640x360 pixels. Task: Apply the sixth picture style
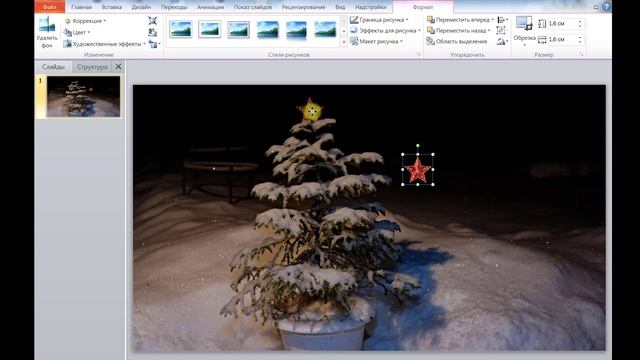[x=325, y=29]
